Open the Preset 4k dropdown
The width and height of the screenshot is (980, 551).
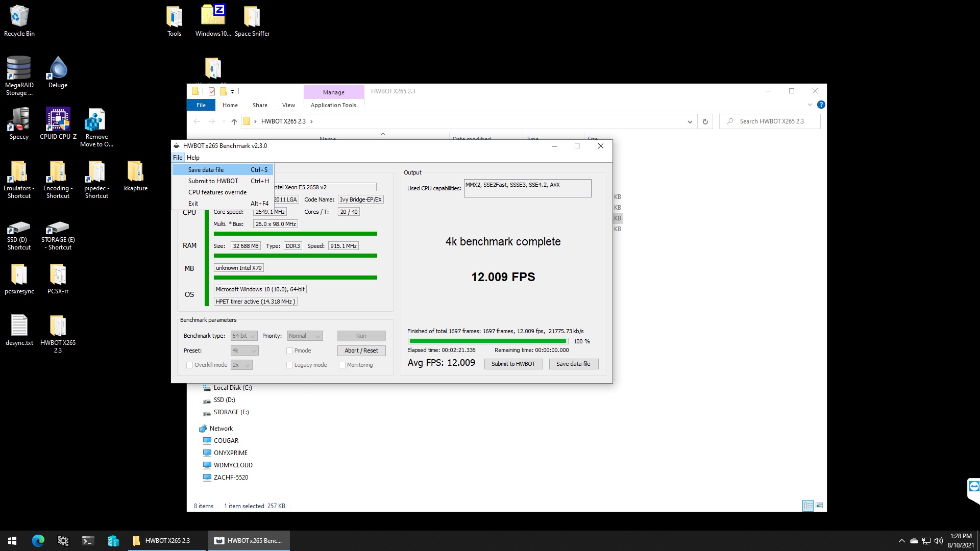pyautogui.click(x=244, y=350)
